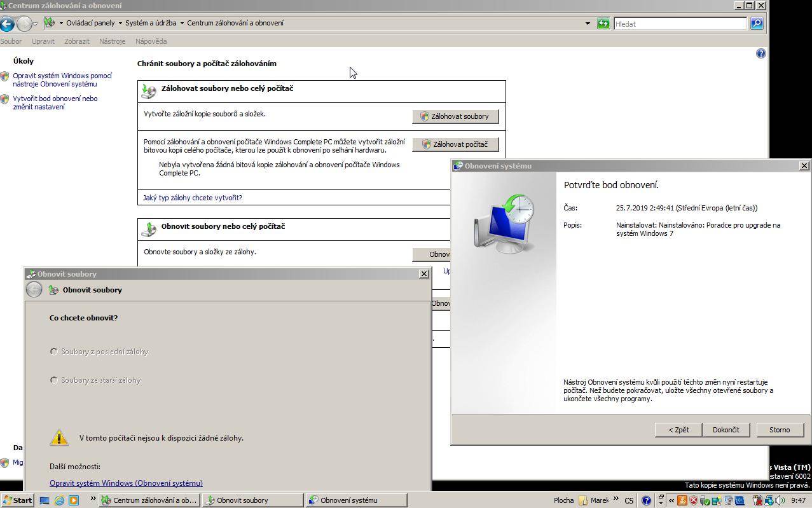Open the Nástroje menu
This screenshot has height=508, width=812.
pyautogui.click(x=113, y=41)
